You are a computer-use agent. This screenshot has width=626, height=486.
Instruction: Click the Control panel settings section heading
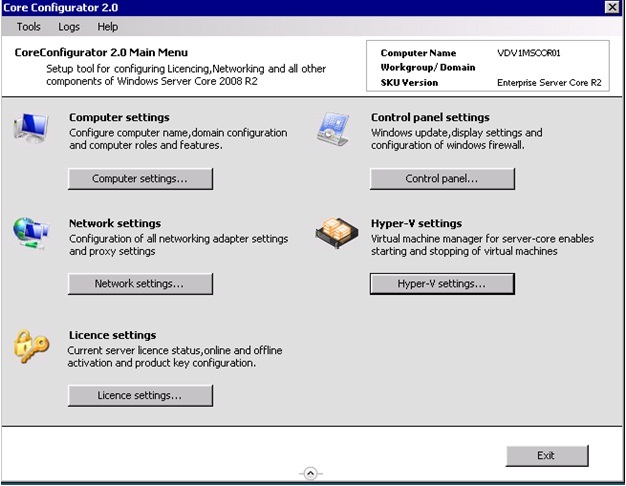coord(430,117)
